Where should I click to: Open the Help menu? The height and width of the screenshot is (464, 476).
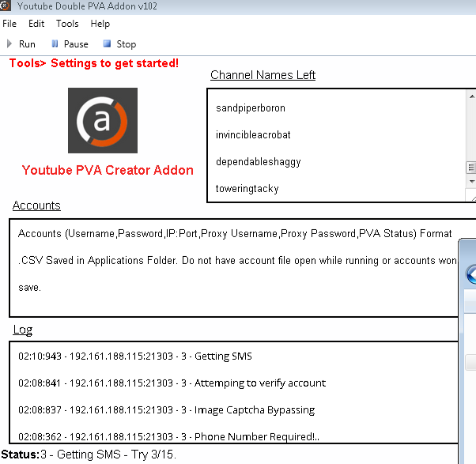100,24
